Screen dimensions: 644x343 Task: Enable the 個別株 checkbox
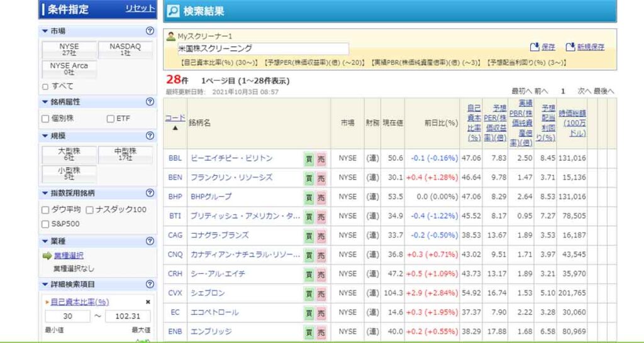pos(45,119)
